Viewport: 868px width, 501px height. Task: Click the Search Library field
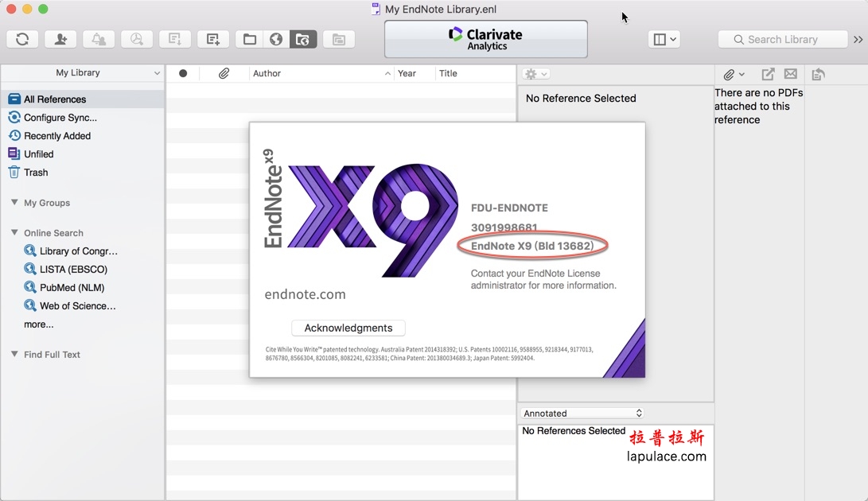(783, 39)
